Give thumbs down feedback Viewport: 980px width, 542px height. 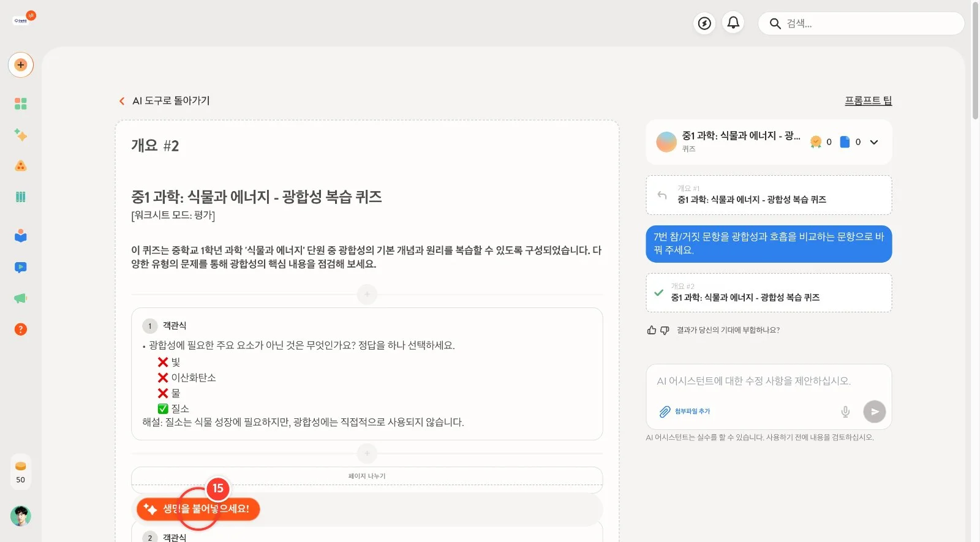pos(665,330)
